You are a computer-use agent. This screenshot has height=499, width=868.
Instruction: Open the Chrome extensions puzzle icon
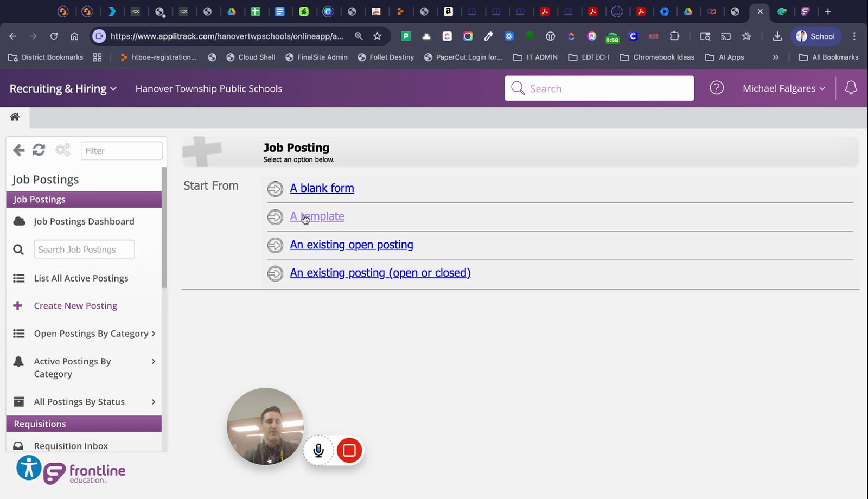click(x=674, y=36)
